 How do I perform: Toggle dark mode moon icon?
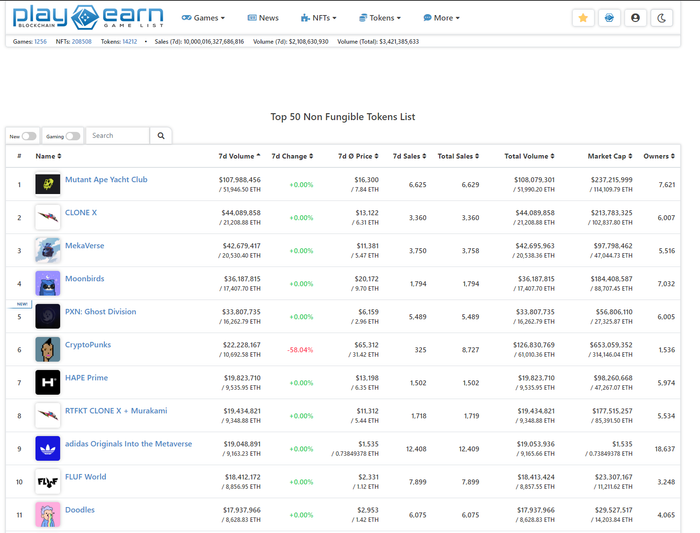point(662,18)
